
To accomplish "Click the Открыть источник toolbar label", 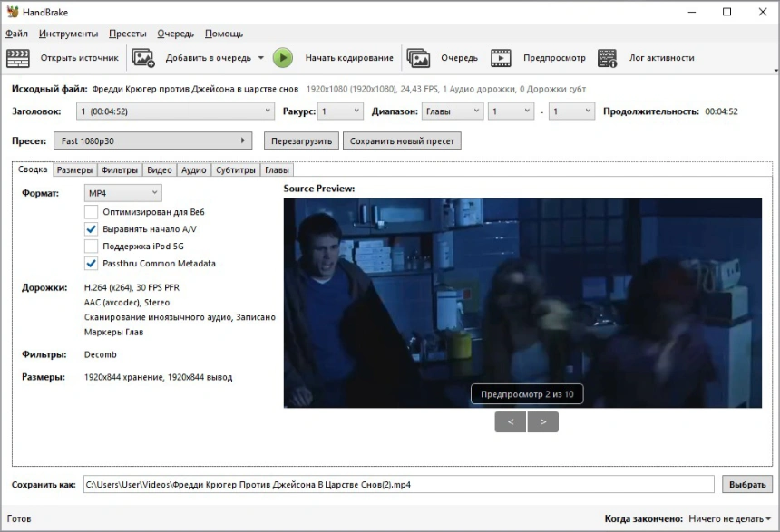I will pos(80,58).
